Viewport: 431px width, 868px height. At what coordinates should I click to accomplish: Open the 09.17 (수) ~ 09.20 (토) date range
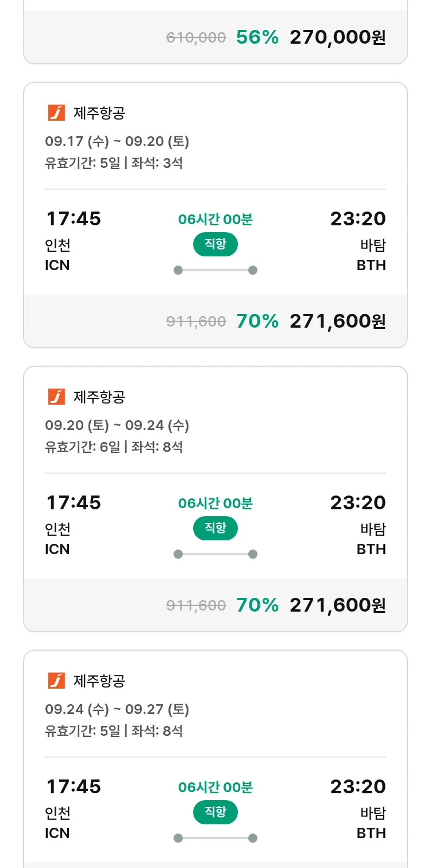pyautogui.click(x=117, y=141)
